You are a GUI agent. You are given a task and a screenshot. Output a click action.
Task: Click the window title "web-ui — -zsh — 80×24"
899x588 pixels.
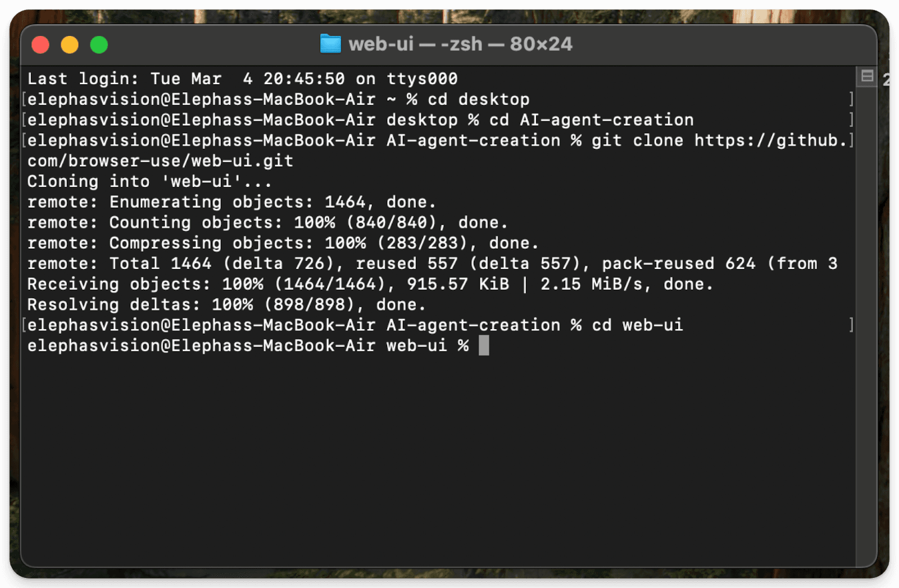(x=460, y=44)
